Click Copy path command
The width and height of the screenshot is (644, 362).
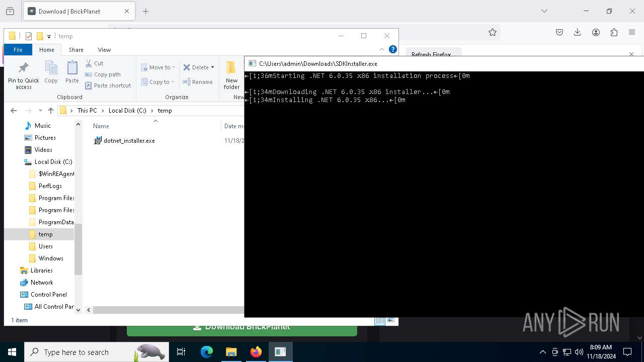point(103,74)
